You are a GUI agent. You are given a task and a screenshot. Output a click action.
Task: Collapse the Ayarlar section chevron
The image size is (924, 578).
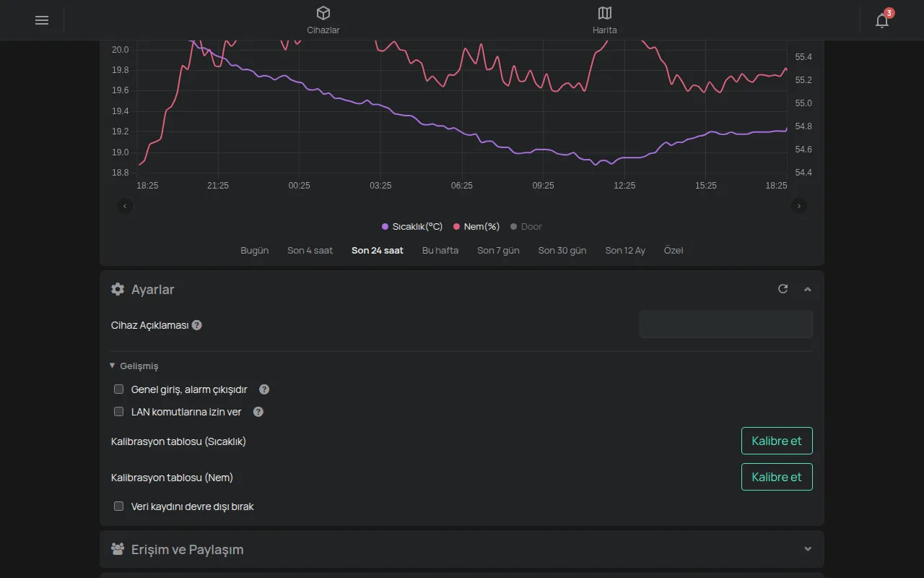tap(808, 289)
